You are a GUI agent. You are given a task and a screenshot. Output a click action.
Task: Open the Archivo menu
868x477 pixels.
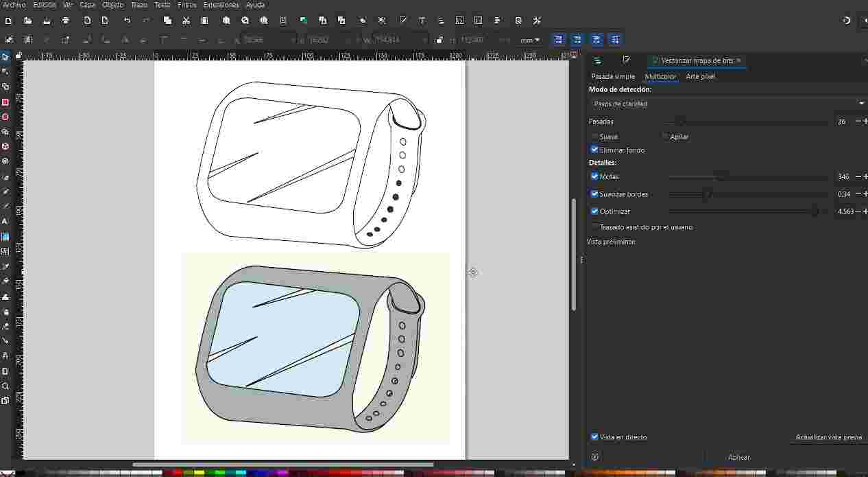point(14,5)
